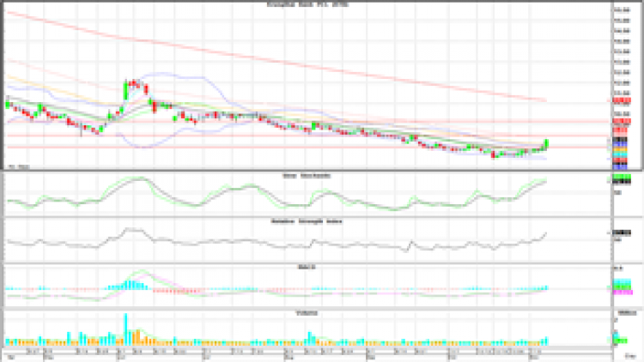Click the cyan MACD value label on right axis

click(620, 282)
